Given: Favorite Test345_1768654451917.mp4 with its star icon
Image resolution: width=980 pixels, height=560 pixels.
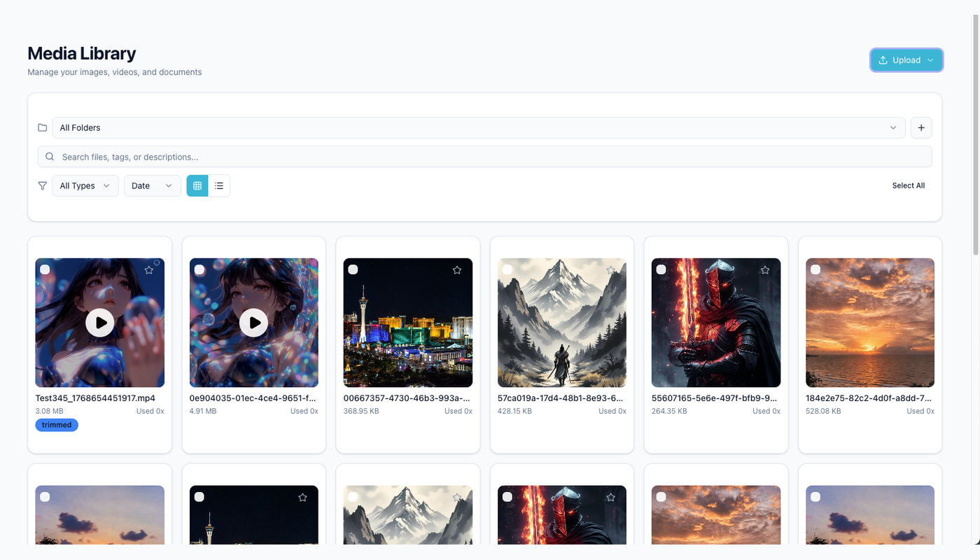Looking at the screenshot, I should 149,269.
